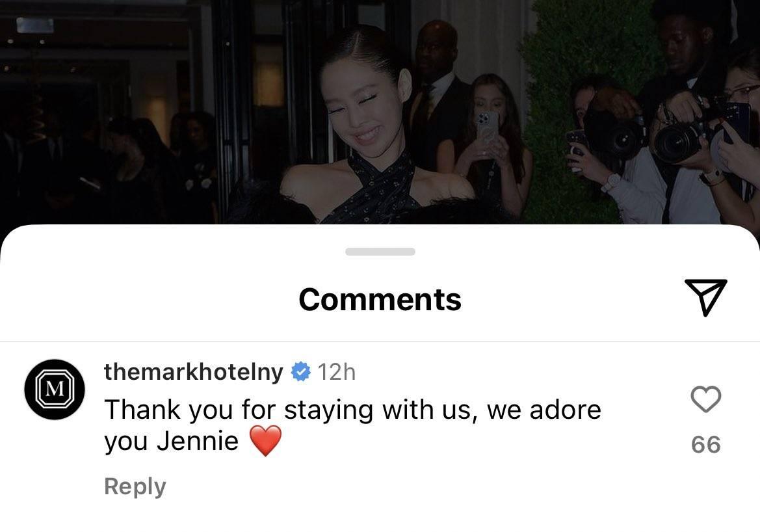Screen dimensions: 760x532
Task: Click the 12h comment timestamp
Action: [336, 373]
